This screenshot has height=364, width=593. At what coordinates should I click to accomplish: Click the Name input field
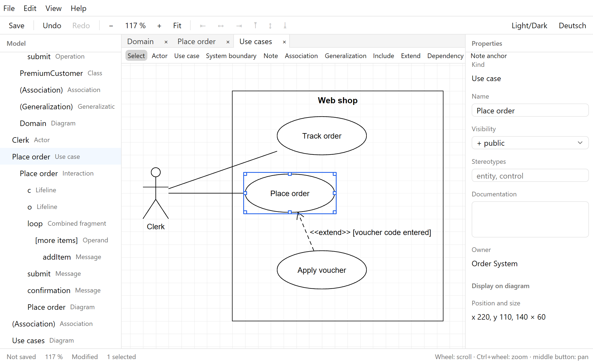point(530,110)
